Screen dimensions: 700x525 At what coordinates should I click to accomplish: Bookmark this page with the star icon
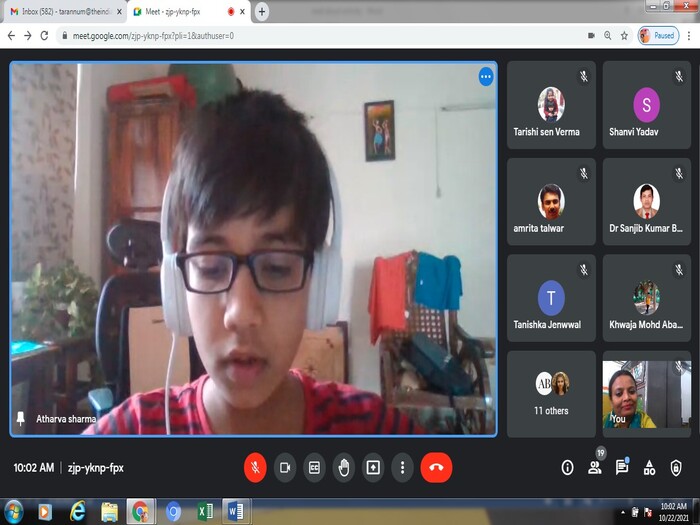[x=624, y=36]
